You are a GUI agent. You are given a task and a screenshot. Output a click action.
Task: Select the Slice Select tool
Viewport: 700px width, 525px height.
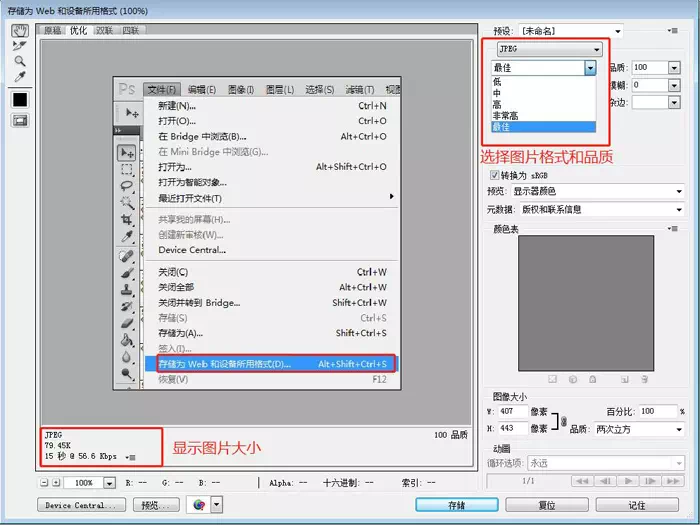(19, 45)
